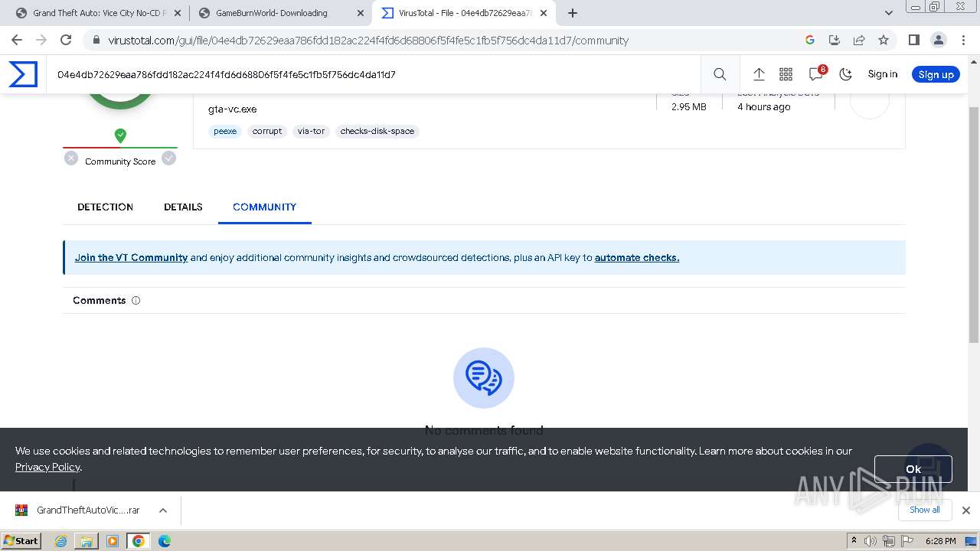Click the checks-disk-space tag

click(377, 131)
